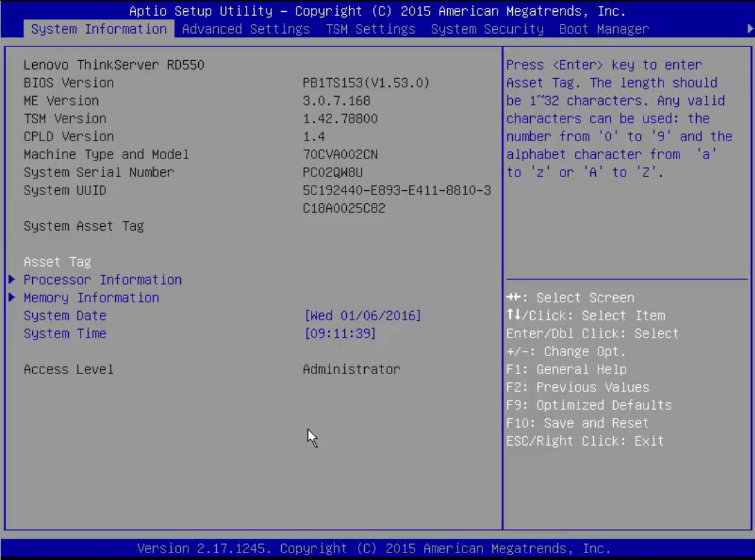Click the Lenovo ThinkServer RD550 title

point(114,64)
